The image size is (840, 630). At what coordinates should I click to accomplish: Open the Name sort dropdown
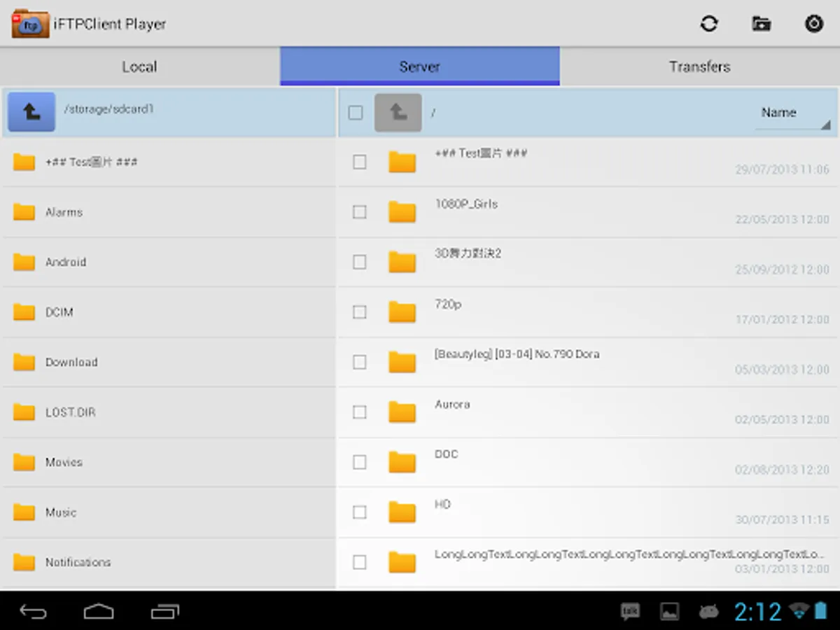click(793, 114)
